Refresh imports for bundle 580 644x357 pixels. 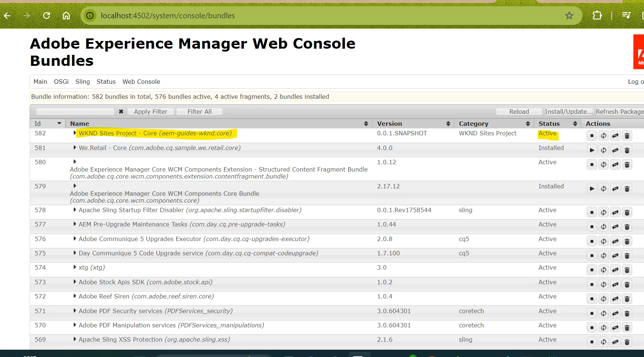603,165
